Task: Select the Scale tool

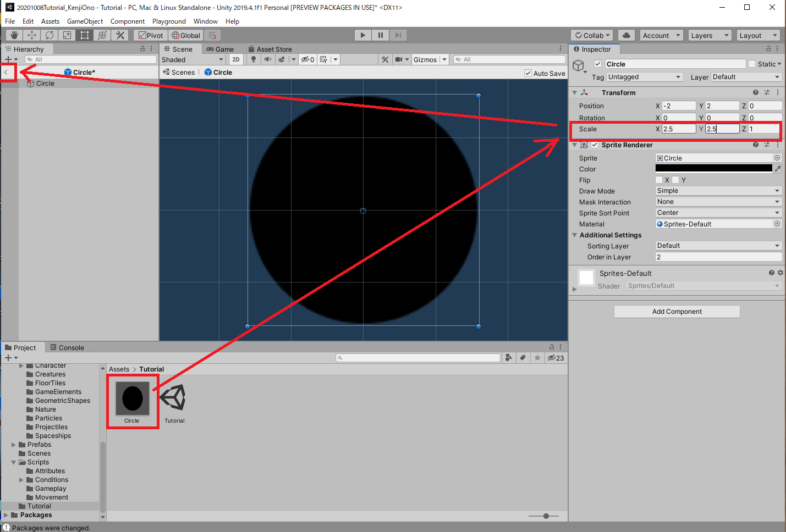Action: pyautogui.click(x=67, y=35)
